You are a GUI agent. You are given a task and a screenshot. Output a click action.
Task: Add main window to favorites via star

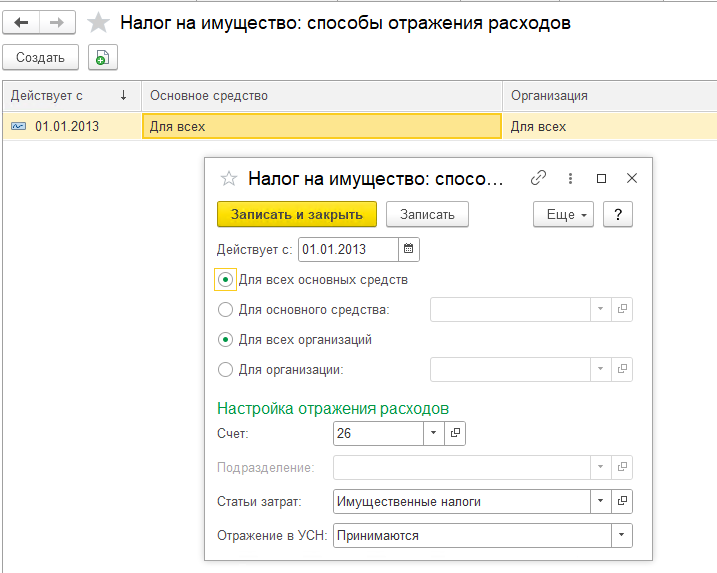point(98,23)
